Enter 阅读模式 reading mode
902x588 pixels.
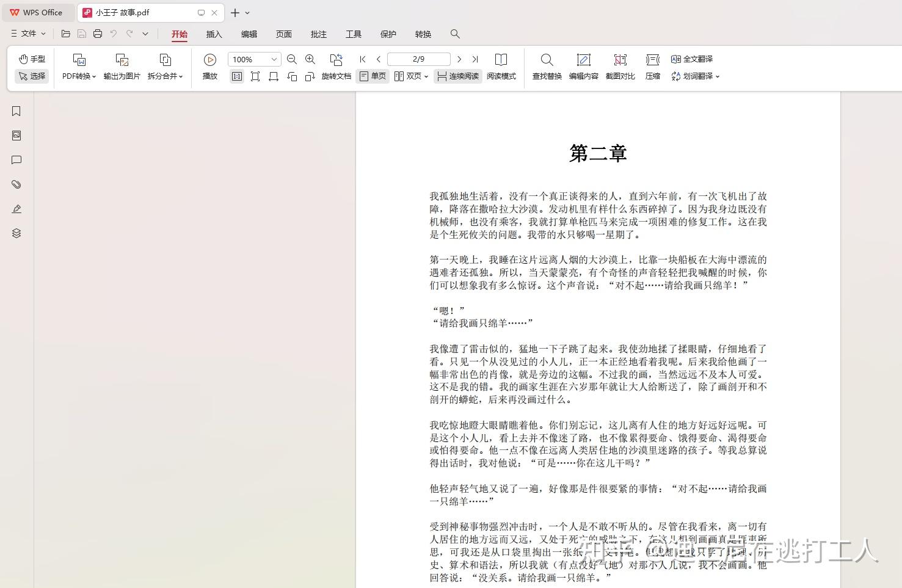tap(501, 67)
